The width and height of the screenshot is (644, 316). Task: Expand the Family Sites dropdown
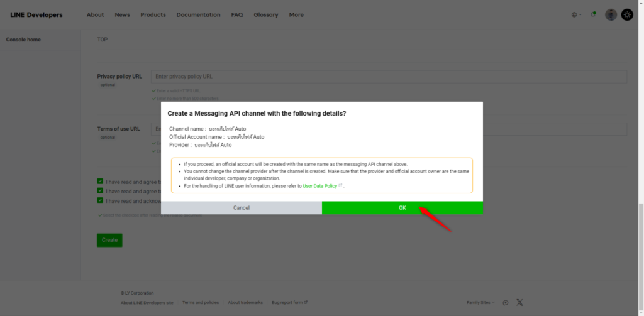(x=480, y=302)
